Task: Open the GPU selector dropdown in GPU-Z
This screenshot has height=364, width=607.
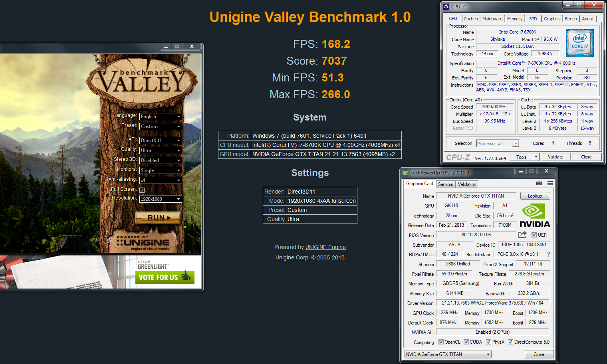Action: (x=448, y=354)
